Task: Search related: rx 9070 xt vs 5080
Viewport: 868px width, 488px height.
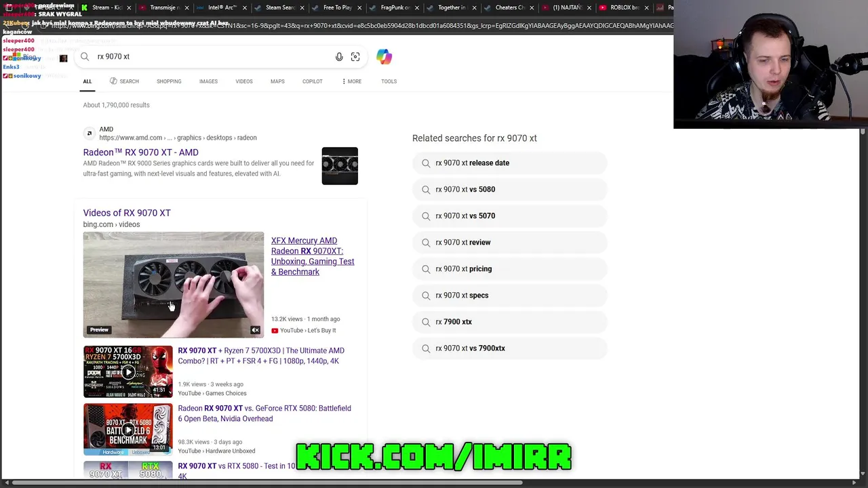Action: coord(510,189)
